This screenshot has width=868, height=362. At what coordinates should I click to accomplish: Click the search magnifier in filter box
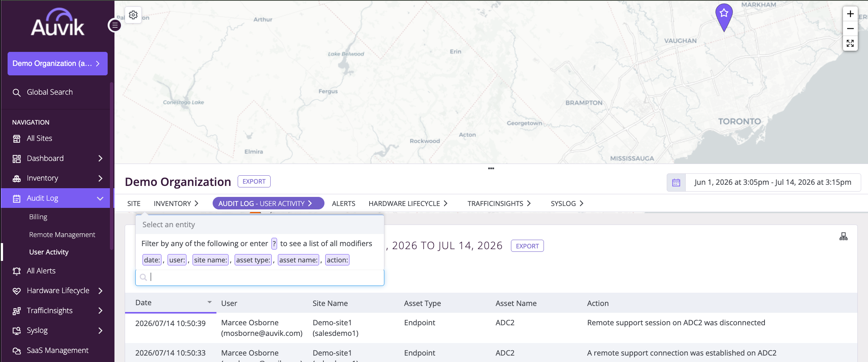143,277
